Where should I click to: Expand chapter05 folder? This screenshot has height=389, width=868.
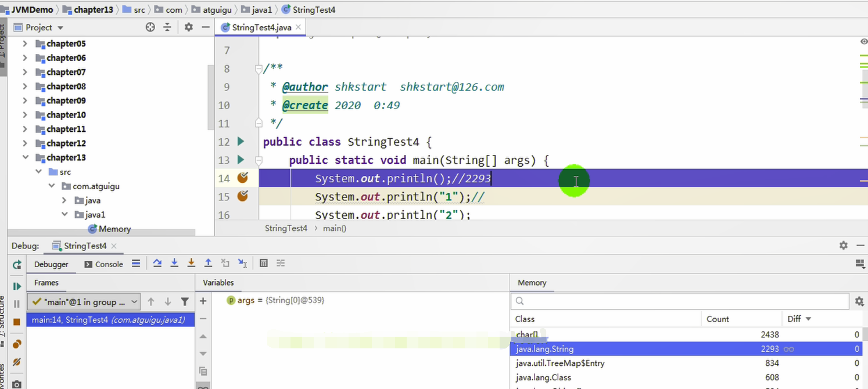click(x=24, y=44)
